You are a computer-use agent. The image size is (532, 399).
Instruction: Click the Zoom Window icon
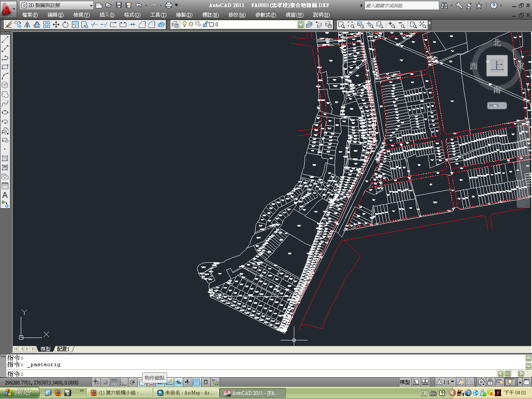(342, 25)
